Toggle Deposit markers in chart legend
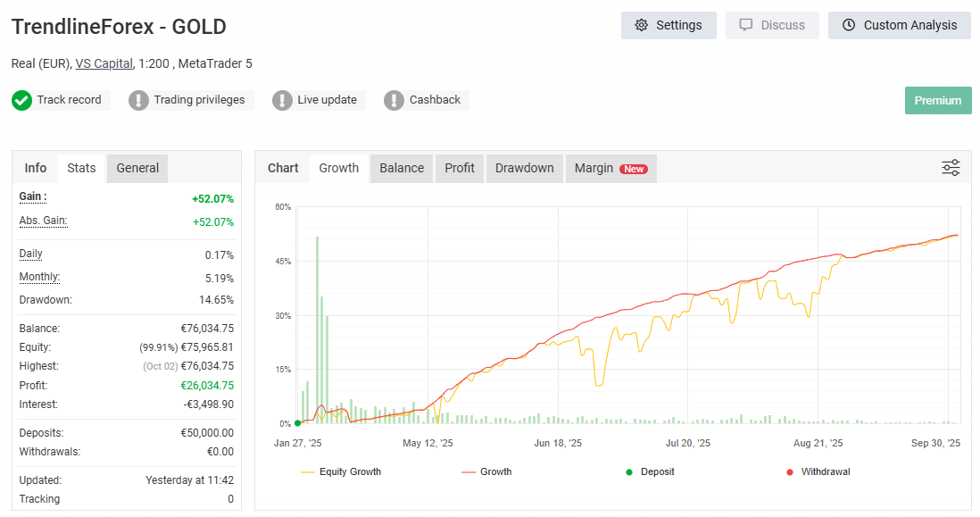 650,471
